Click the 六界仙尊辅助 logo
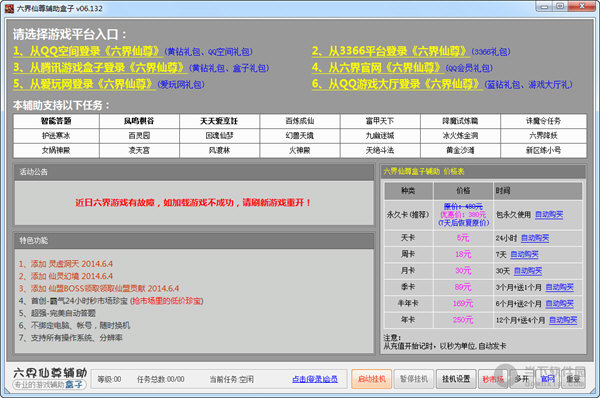 tap(50, 378)
